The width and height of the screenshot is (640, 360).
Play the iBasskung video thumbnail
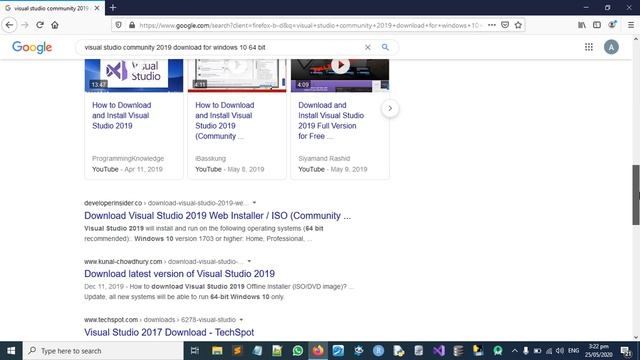pos(237,75)
